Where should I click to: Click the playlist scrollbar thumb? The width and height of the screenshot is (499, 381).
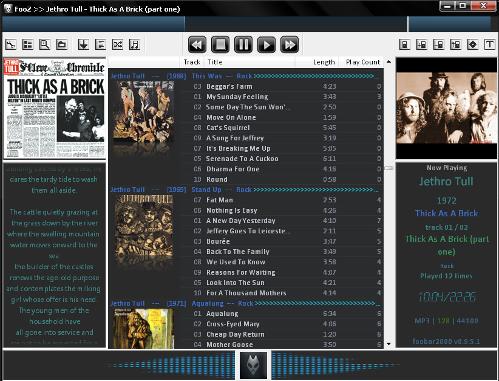(389, 168)
